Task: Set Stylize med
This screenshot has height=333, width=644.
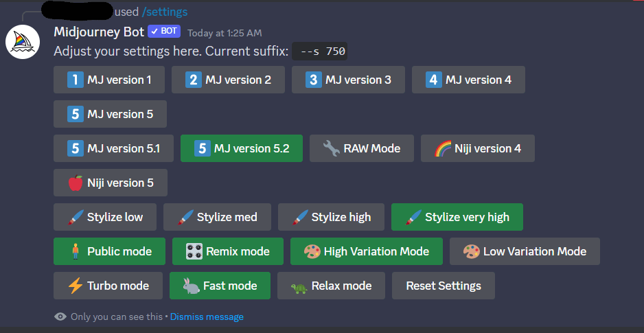Action: point(217,217)
